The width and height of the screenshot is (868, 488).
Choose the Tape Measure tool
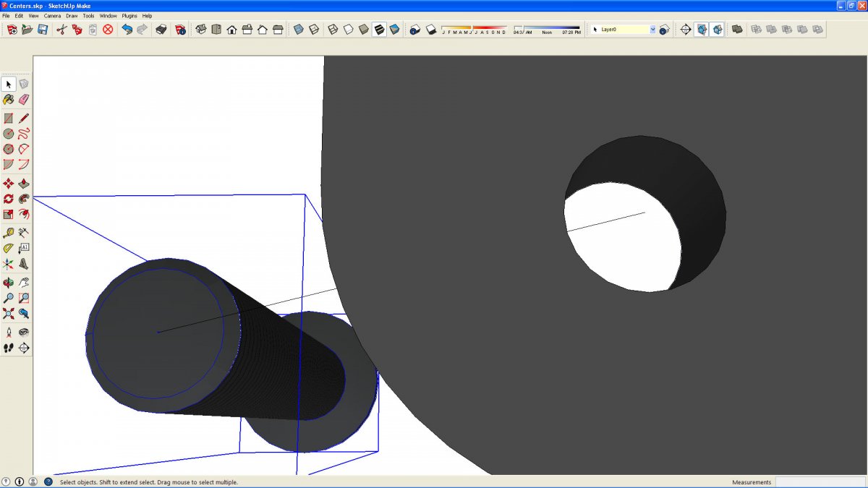coord(9,233)
